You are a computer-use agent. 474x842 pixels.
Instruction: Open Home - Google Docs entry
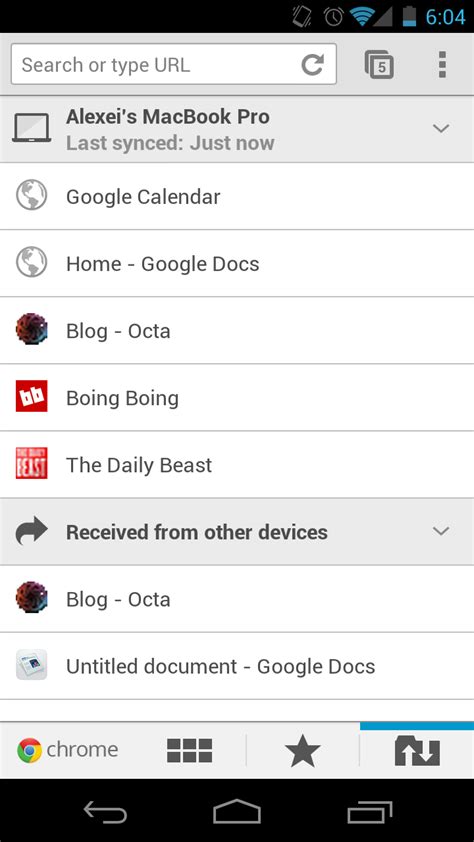click(237, 264)
